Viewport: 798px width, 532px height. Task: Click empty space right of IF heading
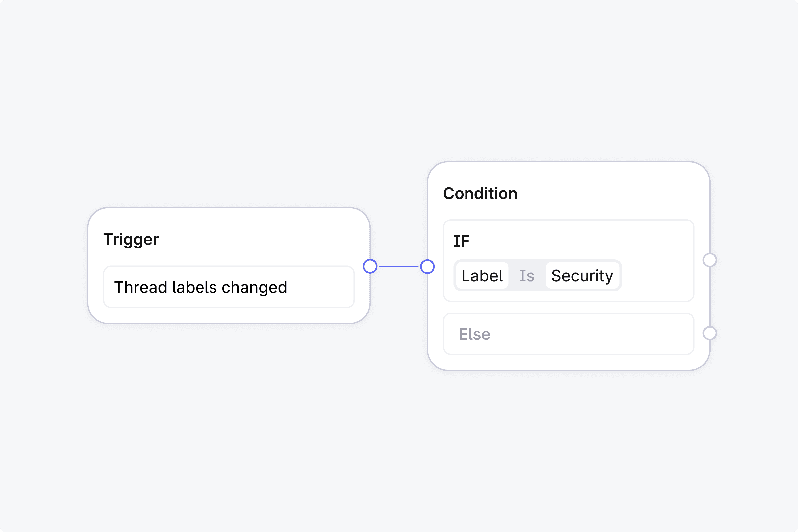point(577,241)
